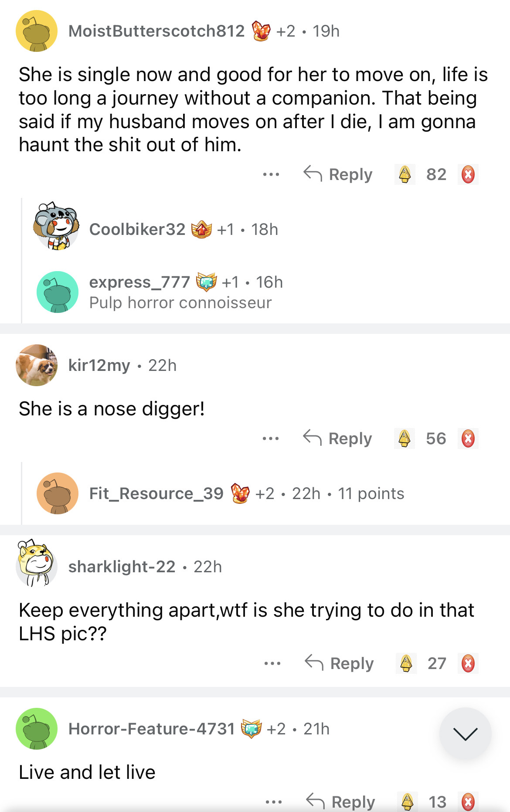
Task: Tap the floating jump-to-next-comment chevron button
Action: coord(466,734)
